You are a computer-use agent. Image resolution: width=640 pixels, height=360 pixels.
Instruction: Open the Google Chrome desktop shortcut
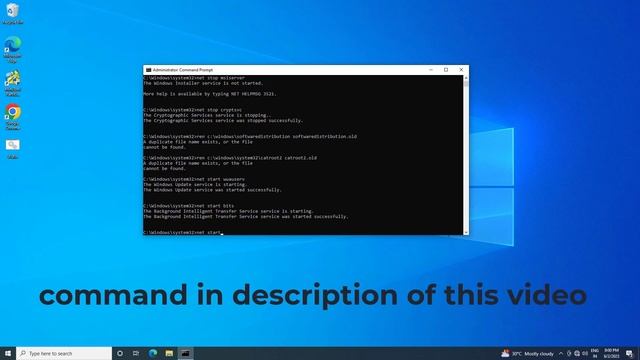(12, 117)
